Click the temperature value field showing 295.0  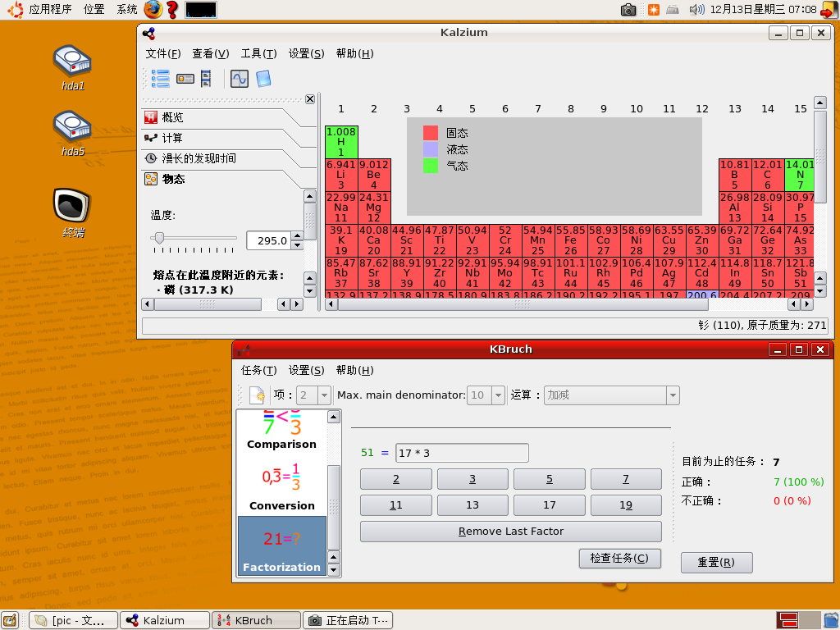[269, 240]
